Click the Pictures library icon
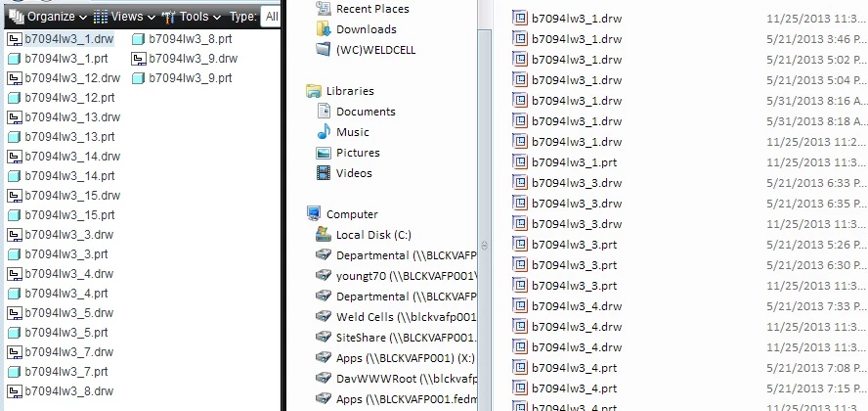Image resolution: width=868 pixels, height=411 pixels. [324, 153]
